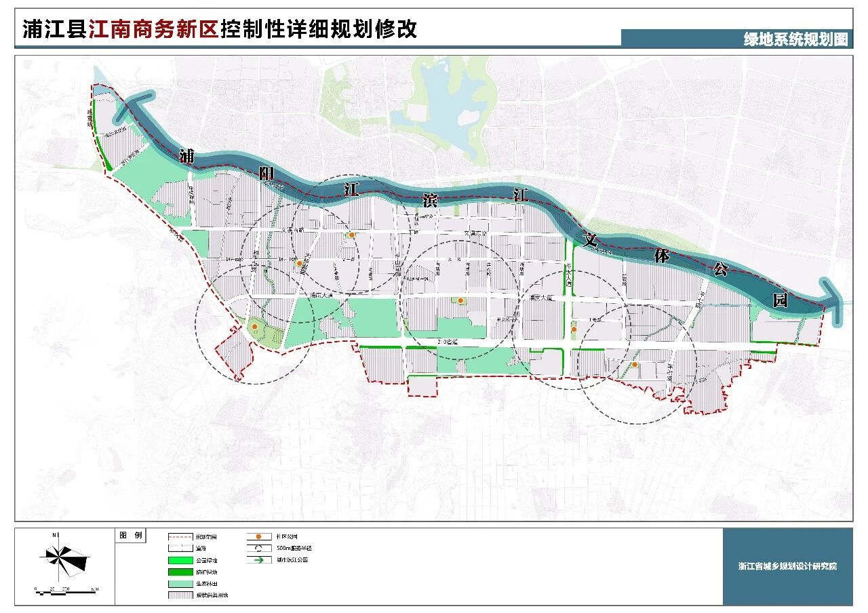Viewport: 868px width, 613px height.
Task: Click the scale bar below the compass
Action: (66, 593)
